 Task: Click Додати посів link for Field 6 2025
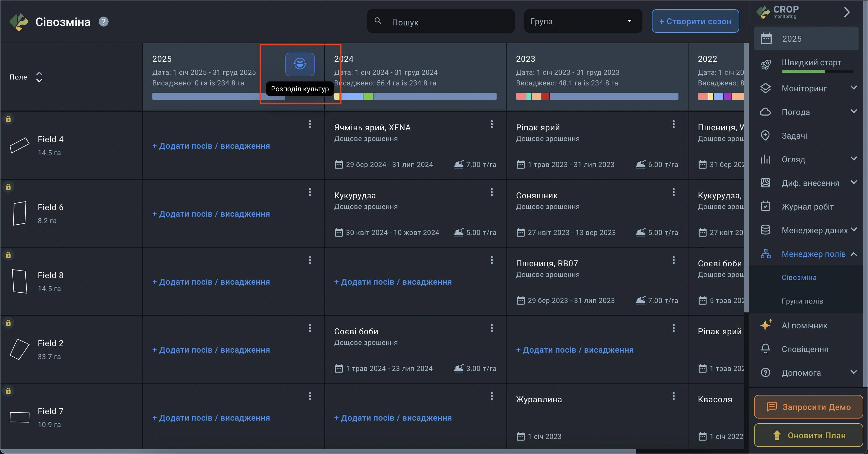(x=211, y=214)
